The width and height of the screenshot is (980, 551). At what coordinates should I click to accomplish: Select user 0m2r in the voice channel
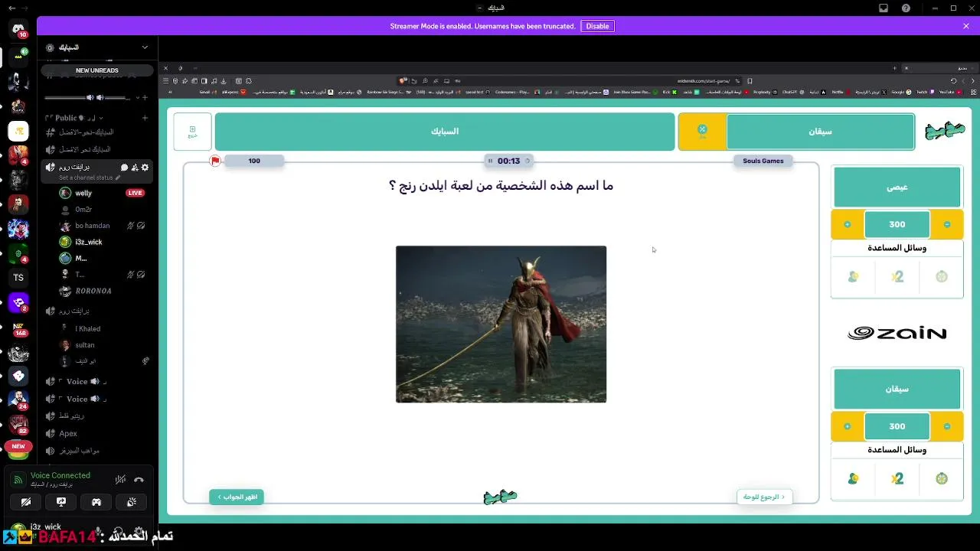tap(83, 210)
